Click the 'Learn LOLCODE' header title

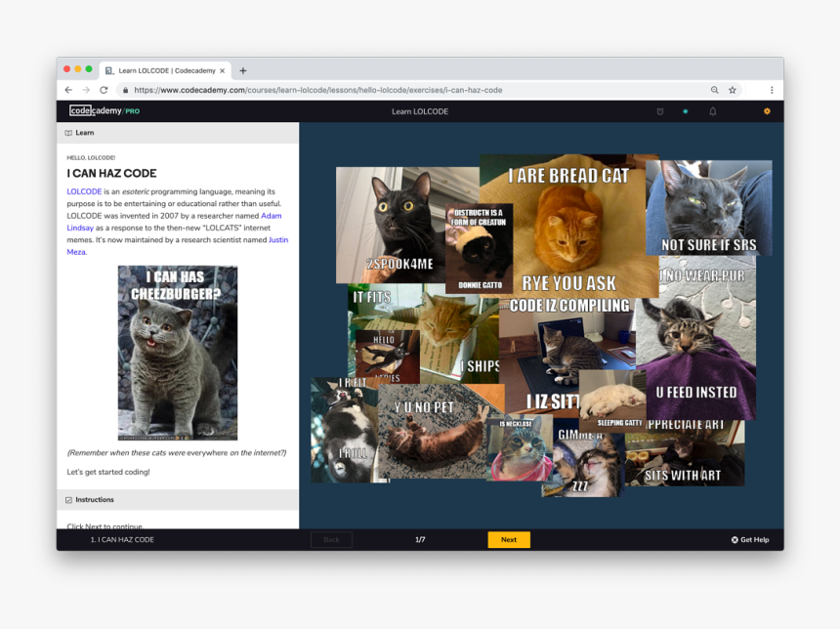coord(420,111)
